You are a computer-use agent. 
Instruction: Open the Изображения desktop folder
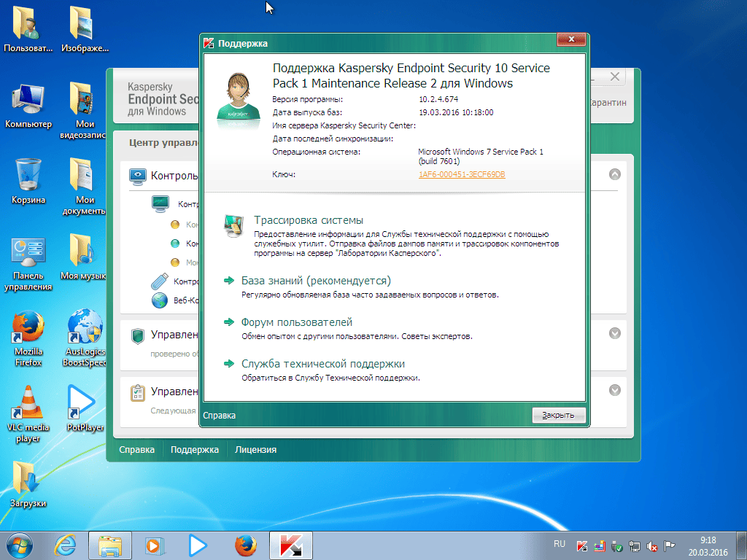[85, 28]
